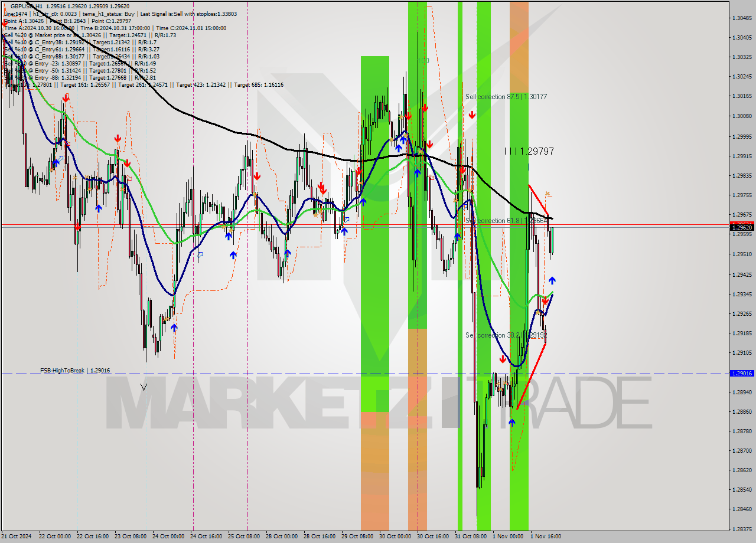Image resolution: width=756 pixels, height=543 pixels.
Task: Click the '1 Nov 16:00' time axis label
Action: 546,537
